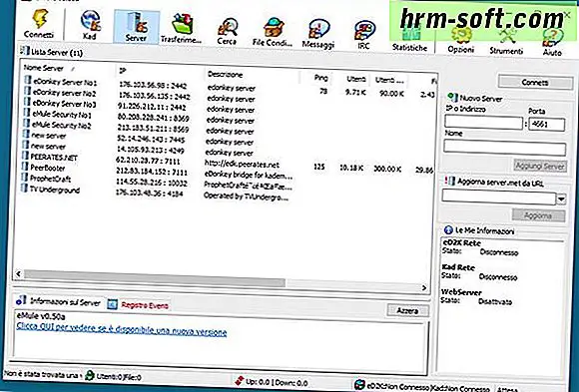Sort by Descrizione column header
The image size is (579, 392).
[x=225, y=74]
